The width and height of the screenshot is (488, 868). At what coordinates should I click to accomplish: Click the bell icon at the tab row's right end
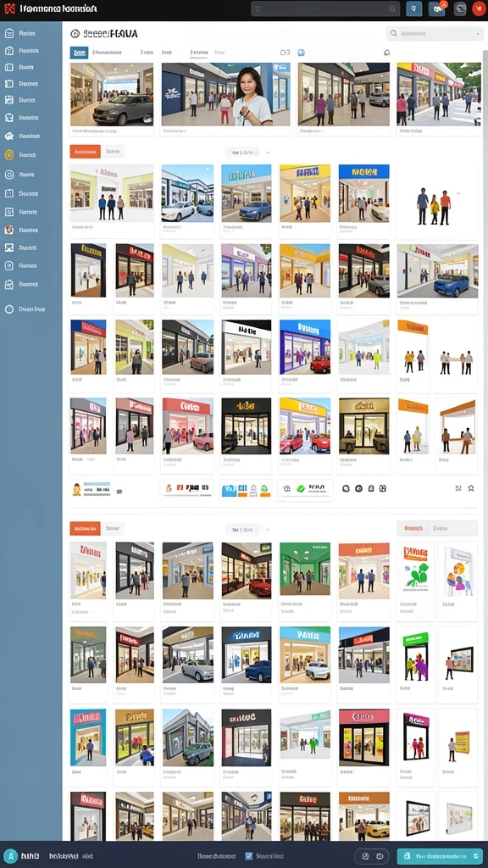pos(386,53)
